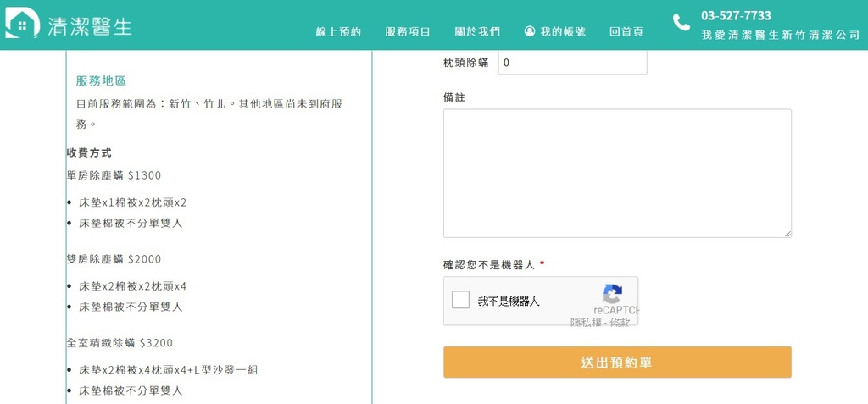This screenshot has width=868, height=404.
Task: Click the 清潔醫生 house logo icon
Action: coord(21,24)
